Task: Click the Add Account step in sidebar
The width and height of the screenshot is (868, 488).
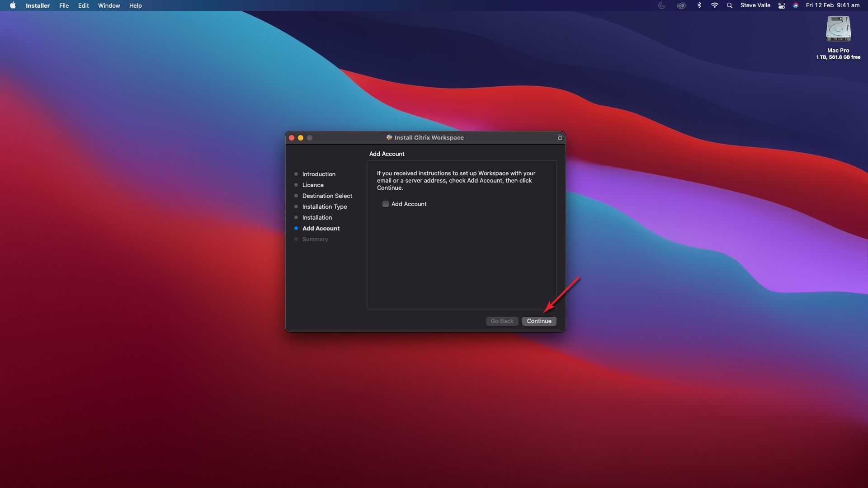Action: pos(321,228)
